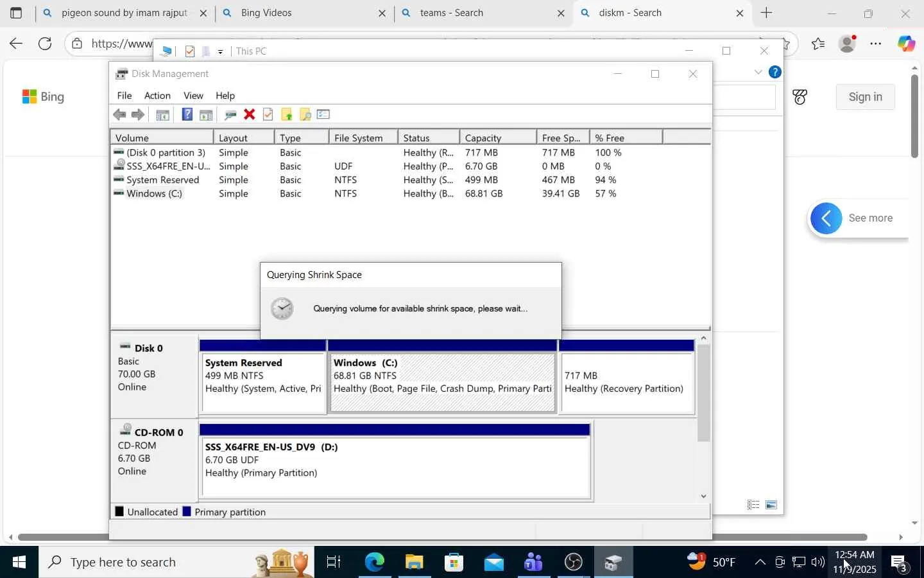Image resolution: width=924 pixels, height=578 pixels.
Task: Open the This PC quick access dropdown arrow
Action: click(x=220, y=51)
